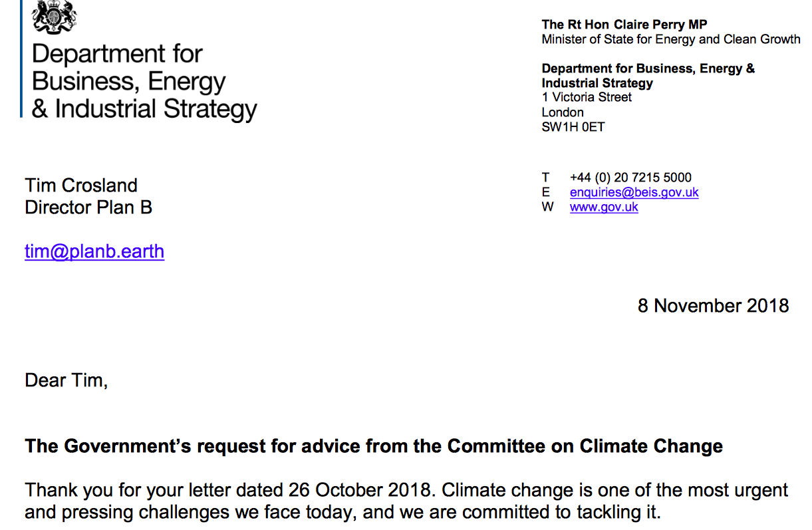This screenshot has width=812, height=530.
Task: Click the Dear Tim salutation
Action: 66,380
